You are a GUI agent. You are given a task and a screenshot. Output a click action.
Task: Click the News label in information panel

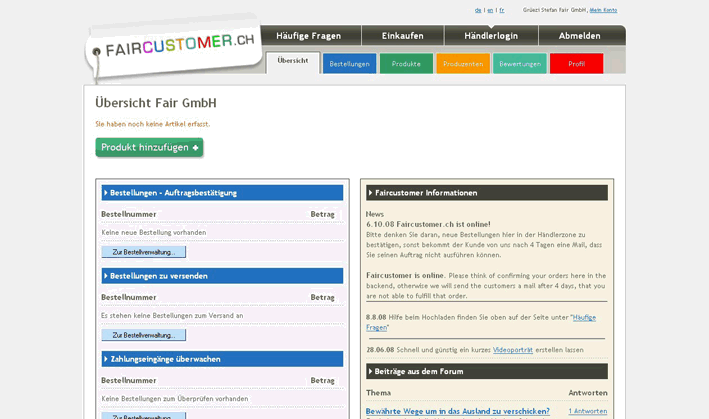click(375, 214)
